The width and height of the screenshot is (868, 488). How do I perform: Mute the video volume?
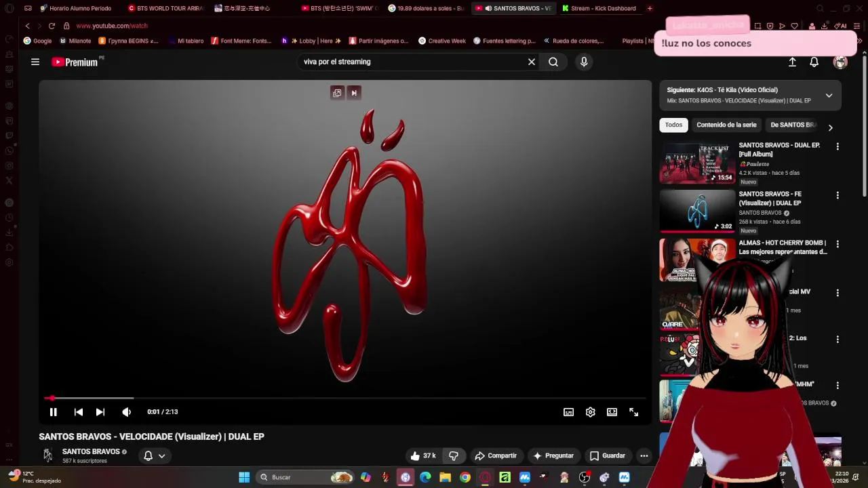[126, 412]
